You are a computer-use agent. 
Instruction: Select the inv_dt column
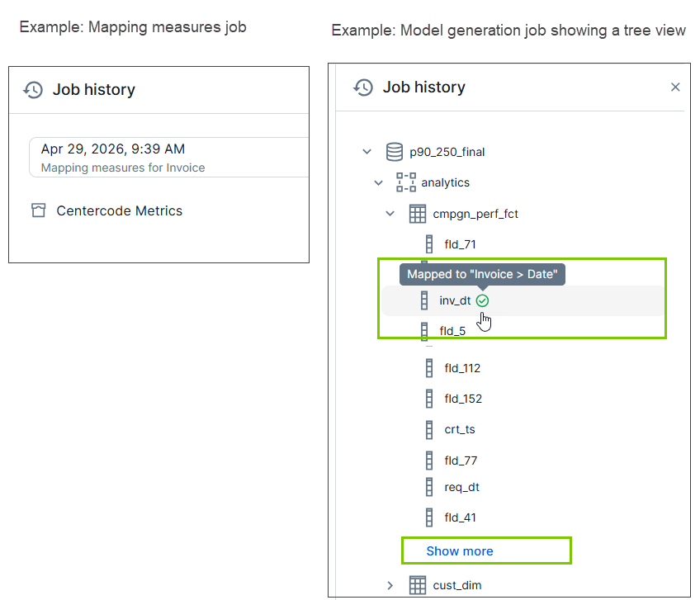click(455, 301)
